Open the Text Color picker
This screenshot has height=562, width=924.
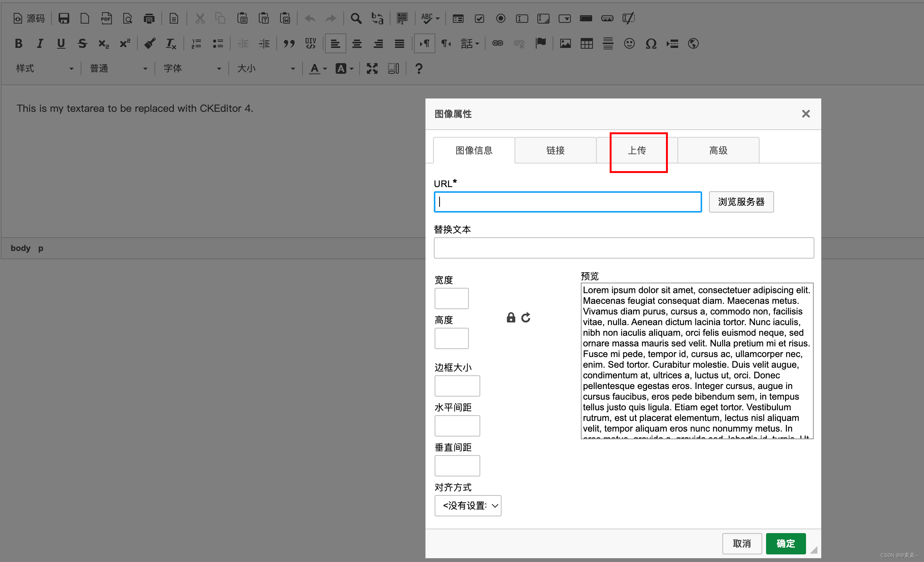pos(318,68)
